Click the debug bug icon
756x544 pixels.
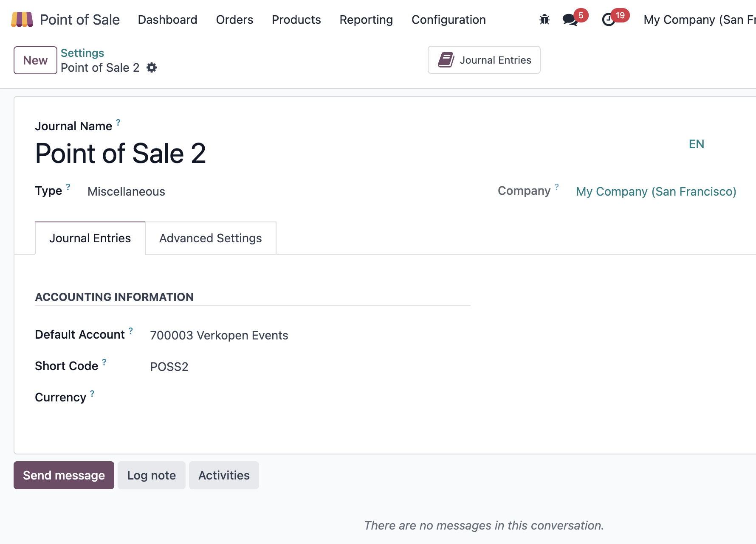click(544, 20)
